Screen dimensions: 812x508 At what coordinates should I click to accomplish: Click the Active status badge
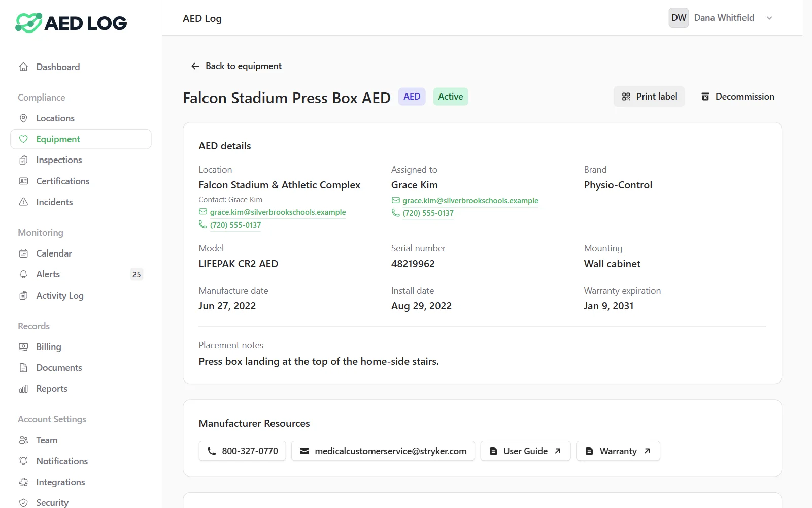[451, 97]
